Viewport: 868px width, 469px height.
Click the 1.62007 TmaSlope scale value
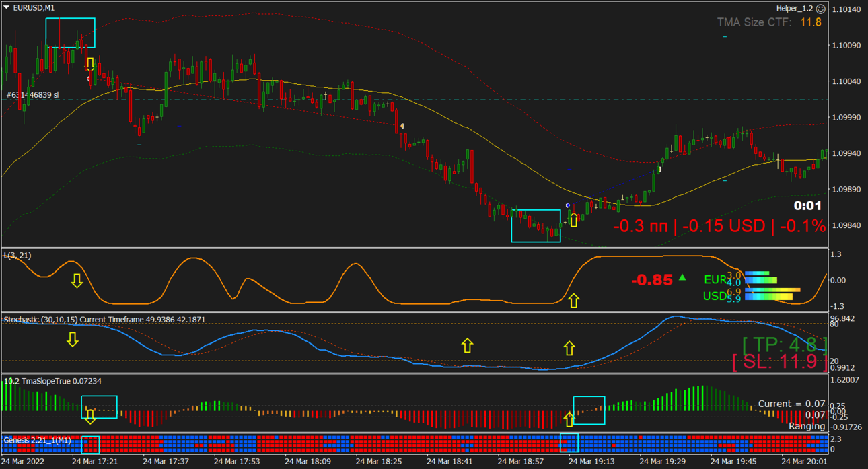(x=845, y=380)
